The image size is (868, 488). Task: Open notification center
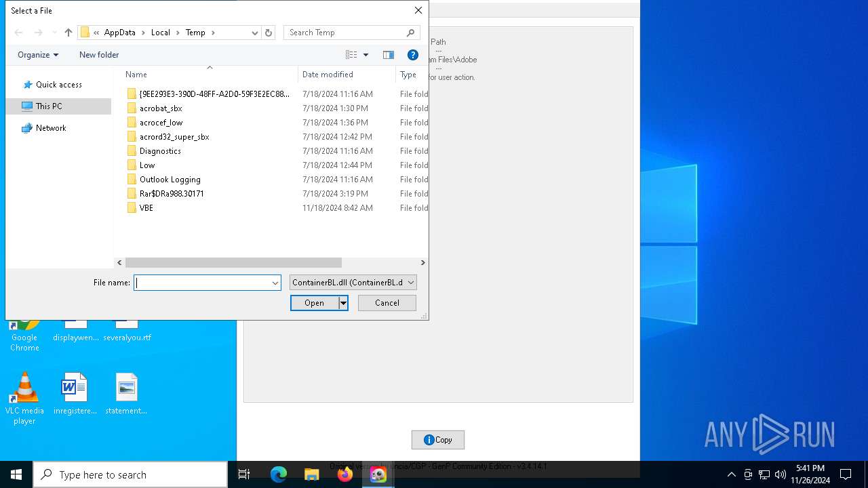846,474
